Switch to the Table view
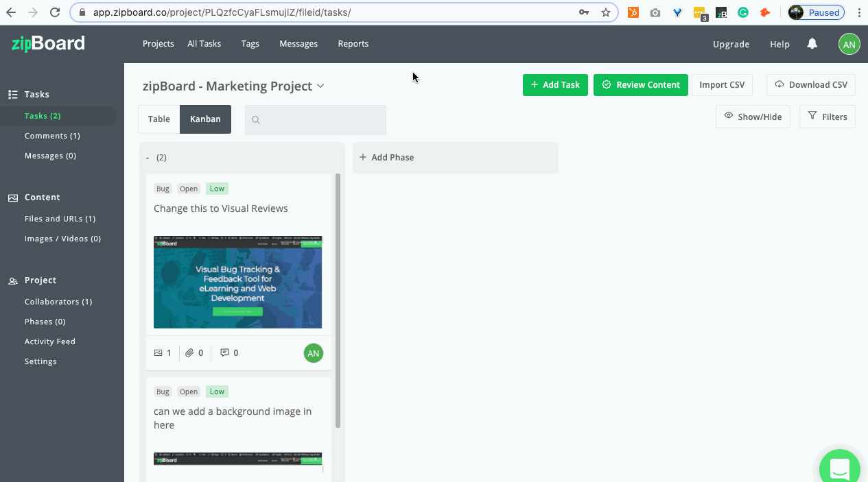This screenshot has width=868, height=482. click(x=159, y=119)
